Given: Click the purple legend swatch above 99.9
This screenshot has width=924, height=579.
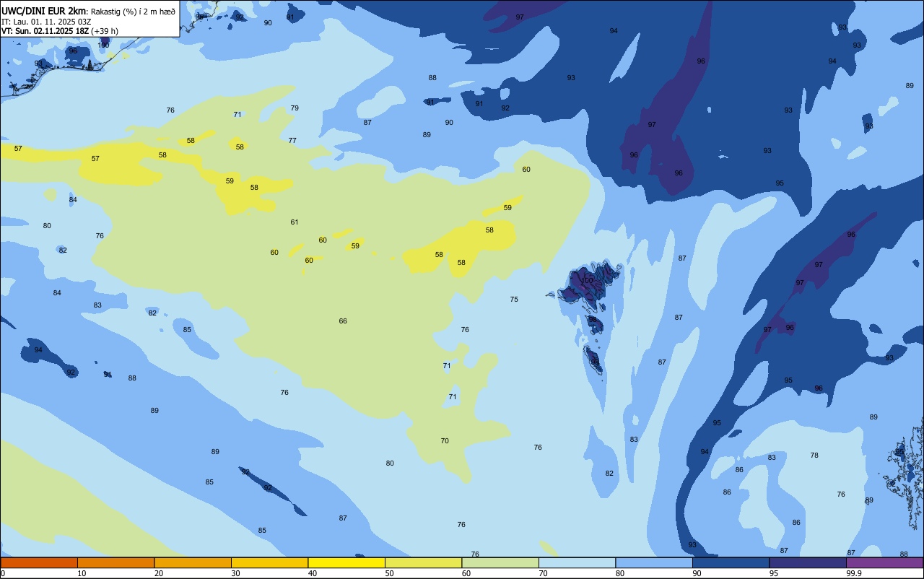Looking at the screenshot, I should pyautogui.click(x=884, y=562).
